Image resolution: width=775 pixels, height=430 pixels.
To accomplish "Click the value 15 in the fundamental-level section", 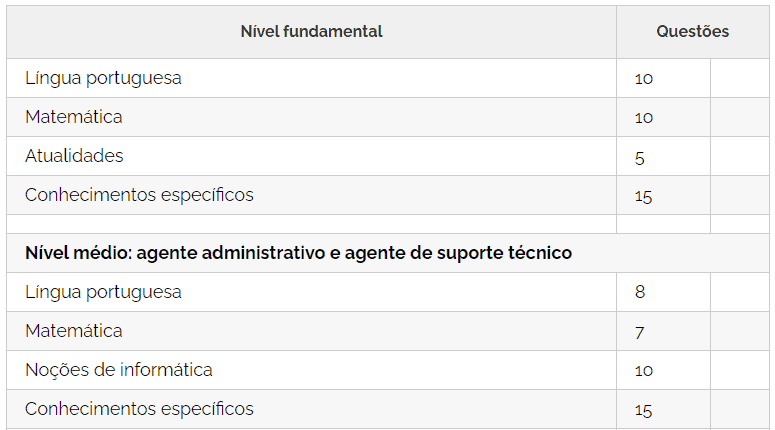I will tap(644, 197).
